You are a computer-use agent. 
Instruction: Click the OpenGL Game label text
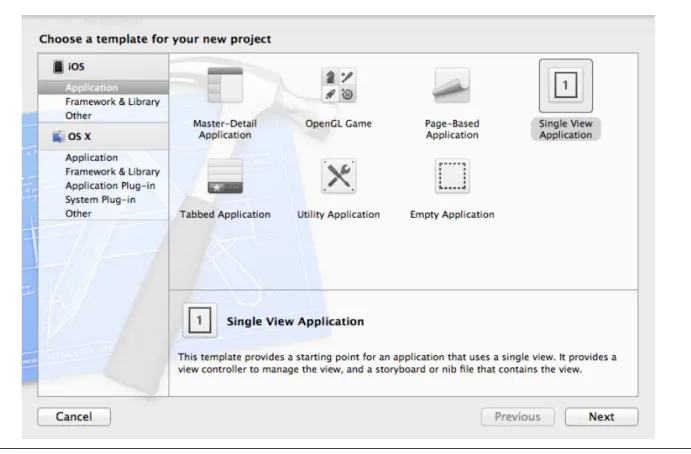(338, 123)
